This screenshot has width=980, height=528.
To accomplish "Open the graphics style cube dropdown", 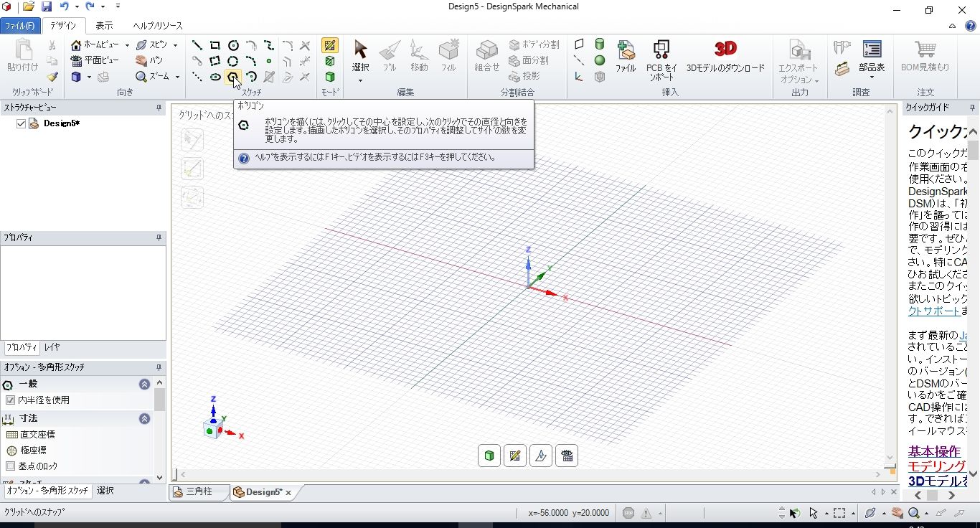I will click(x=88, y=77).
